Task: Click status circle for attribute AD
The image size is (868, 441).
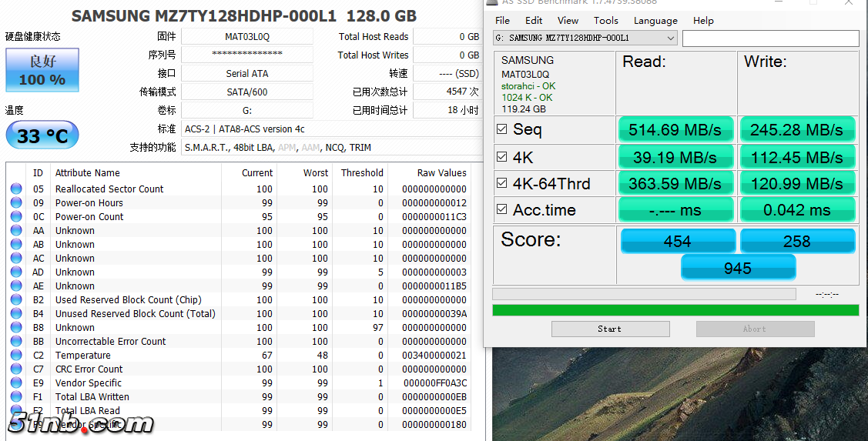Action: coord(16,272)
